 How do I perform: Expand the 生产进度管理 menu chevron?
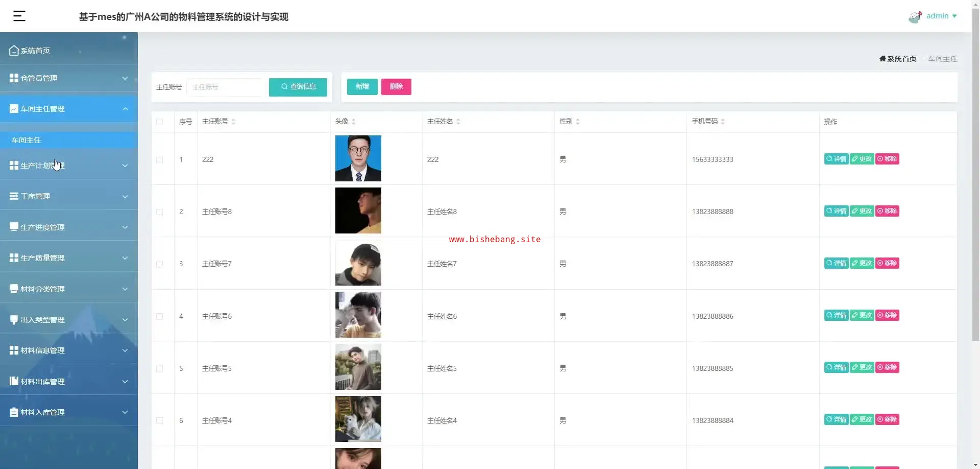pos(125,227)
